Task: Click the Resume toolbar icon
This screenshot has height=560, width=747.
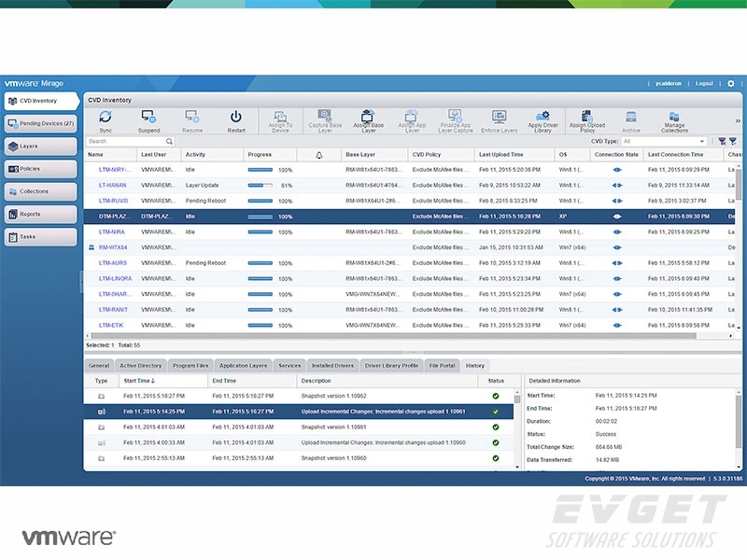Action: click(x=192, y=117)
